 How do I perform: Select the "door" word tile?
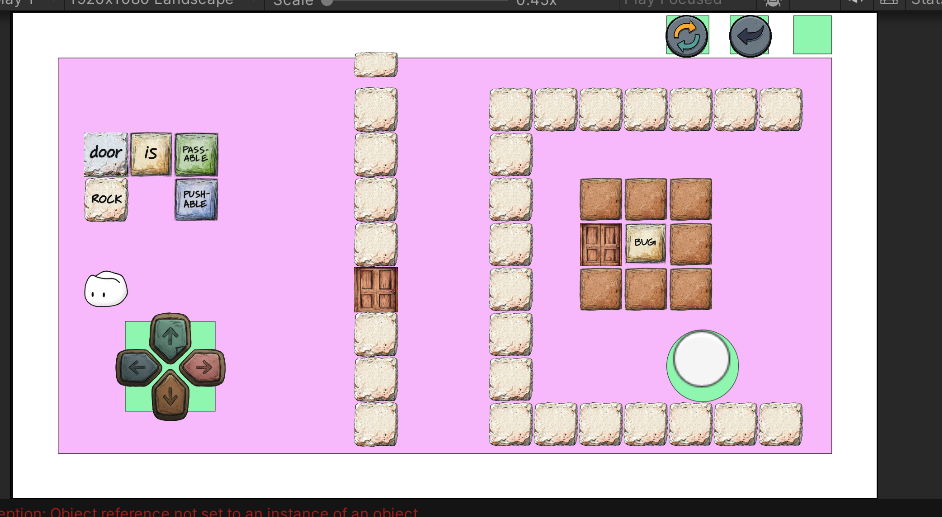106,153
